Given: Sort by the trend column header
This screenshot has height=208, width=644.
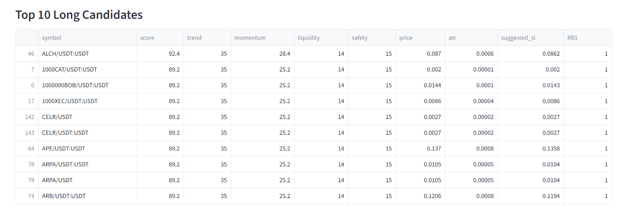Looking at the screenshot, I should (x=194, y=38).
